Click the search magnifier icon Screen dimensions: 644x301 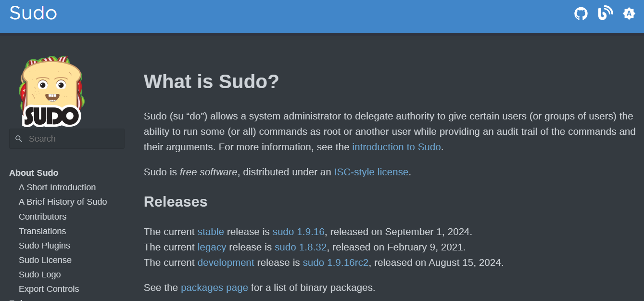pos(19,139)
